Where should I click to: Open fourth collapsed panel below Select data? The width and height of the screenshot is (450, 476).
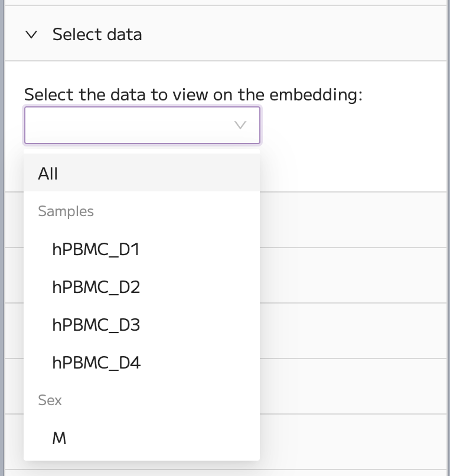click(353, 386)
